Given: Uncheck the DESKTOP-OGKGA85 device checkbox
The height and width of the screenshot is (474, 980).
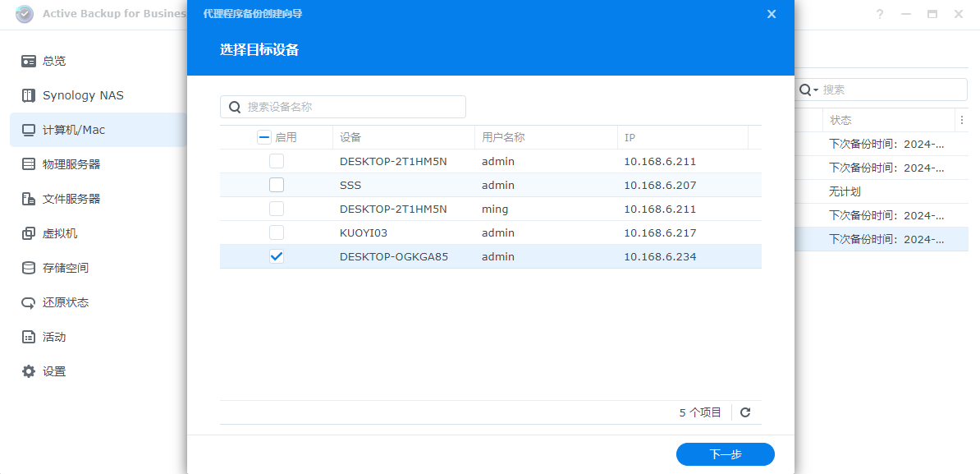Looking at the screenshot, I should (x=277, y=256).
